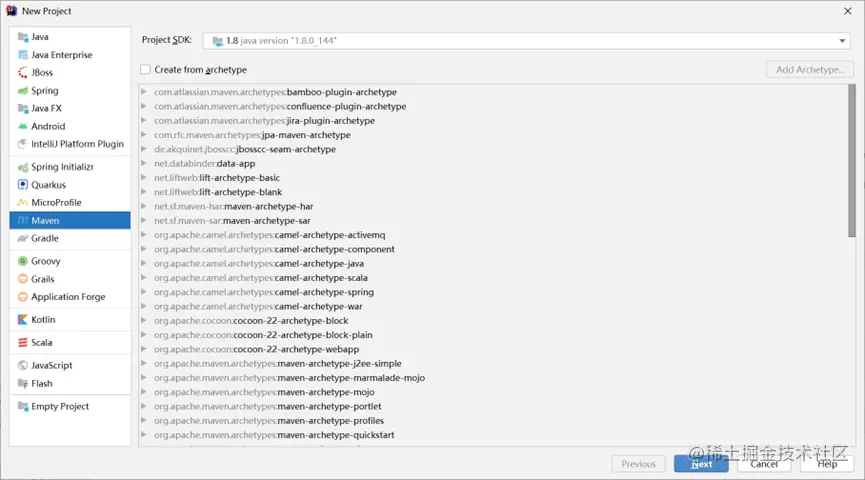Expand jira-plugin-archetype node
Screen dimensions: 865x480
tap(143, 120)
